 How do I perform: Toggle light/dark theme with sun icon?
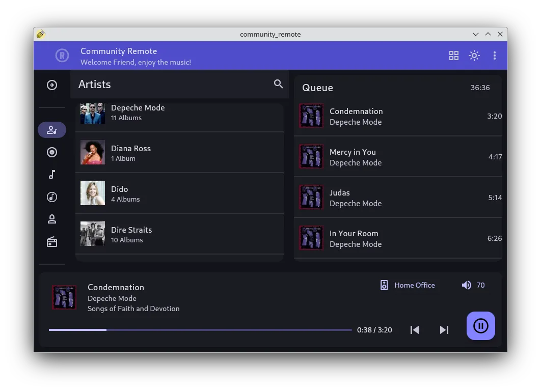coord(474,55)
